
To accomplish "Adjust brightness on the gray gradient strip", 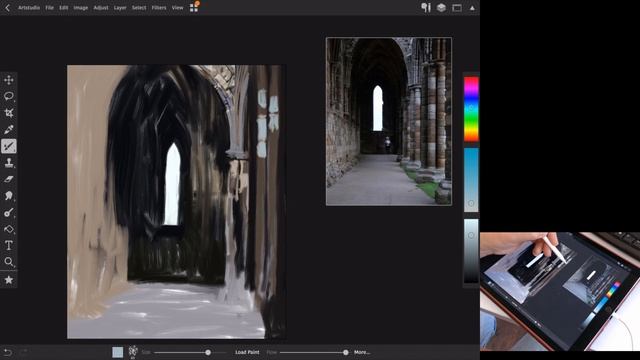I will [x=471, y=251].
